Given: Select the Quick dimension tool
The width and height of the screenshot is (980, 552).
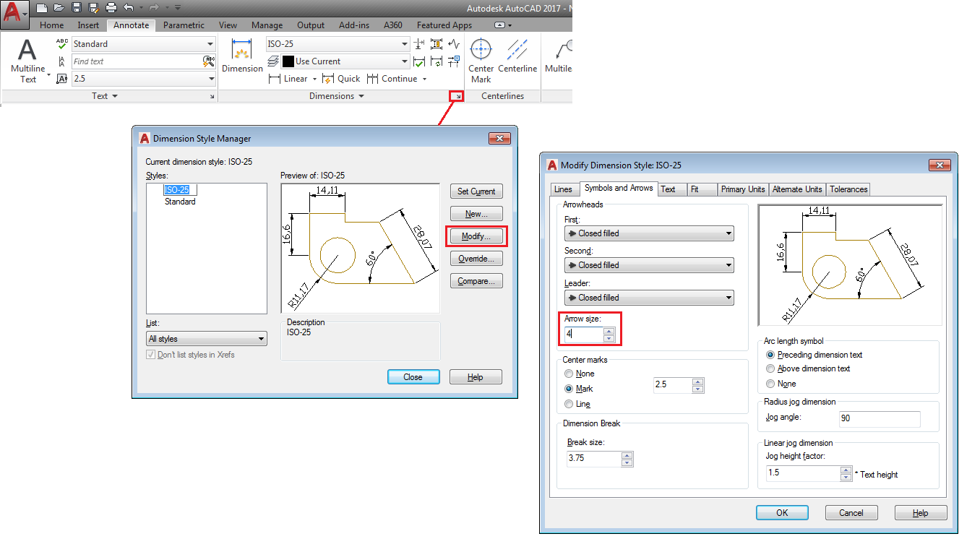Looking at the screenshot, I should click(x=342, y=79).
